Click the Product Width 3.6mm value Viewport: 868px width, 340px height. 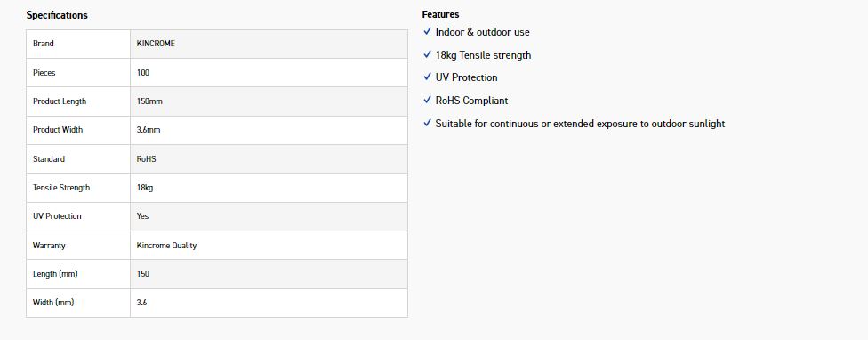coord(149,130)
